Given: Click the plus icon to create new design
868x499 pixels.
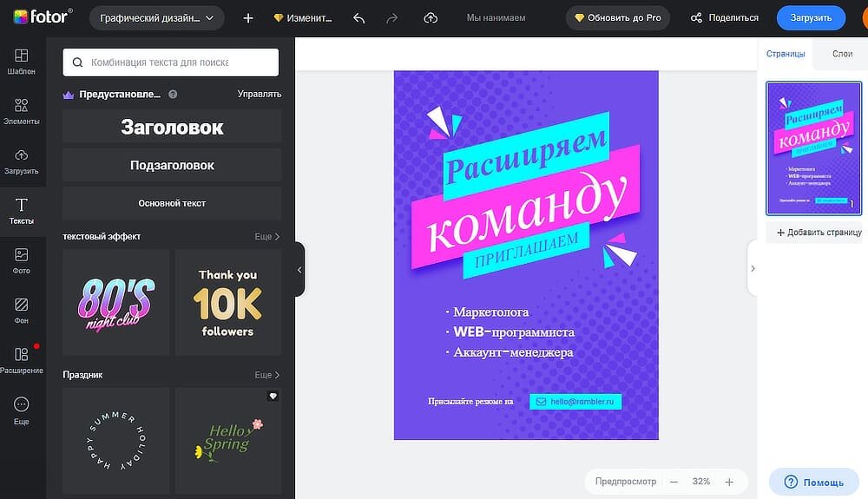Looking at the screenshot, I should point(248,17).
